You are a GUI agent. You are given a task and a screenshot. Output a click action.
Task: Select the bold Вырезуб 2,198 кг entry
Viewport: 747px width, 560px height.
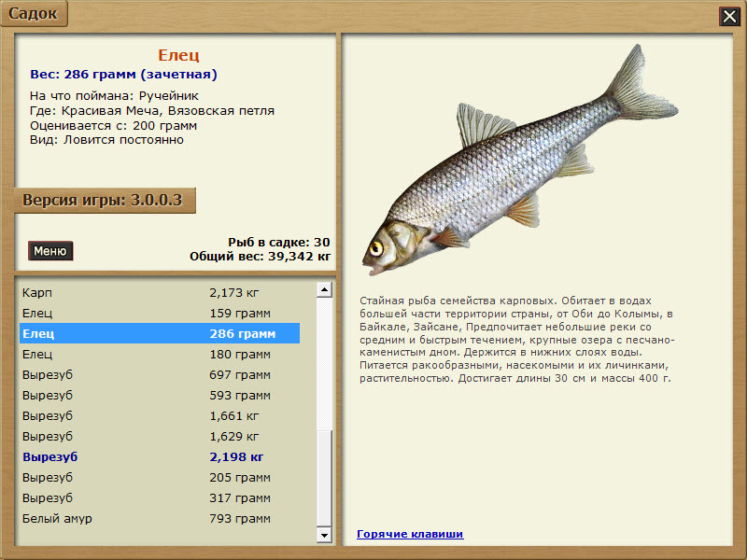click(159, 457)
